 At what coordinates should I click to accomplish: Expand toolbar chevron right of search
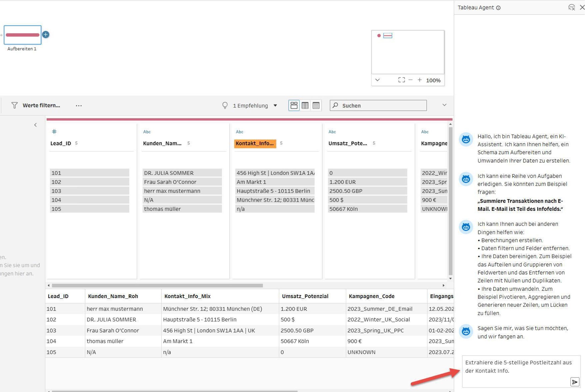[444, 105]
